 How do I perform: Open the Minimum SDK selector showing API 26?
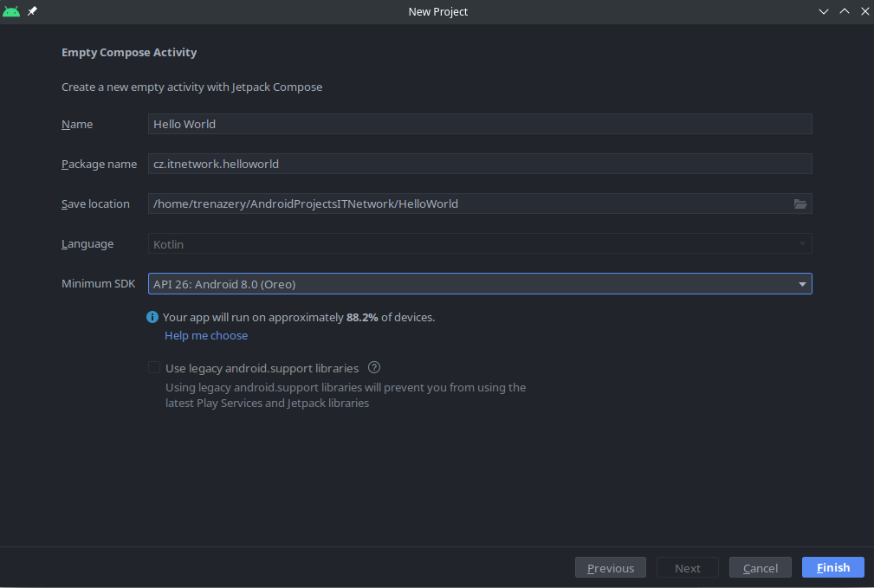[479, 283]
